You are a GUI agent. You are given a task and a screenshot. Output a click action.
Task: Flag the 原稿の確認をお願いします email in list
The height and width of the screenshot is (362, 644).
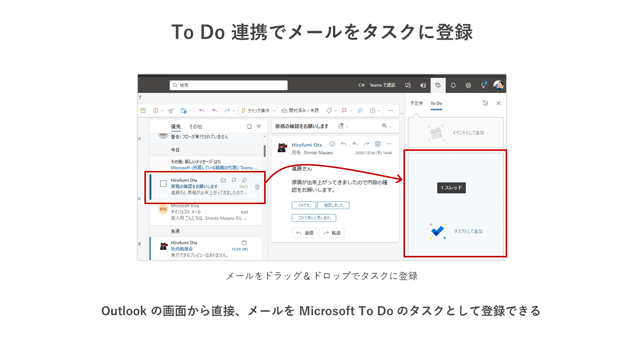(x=234, y=180)
